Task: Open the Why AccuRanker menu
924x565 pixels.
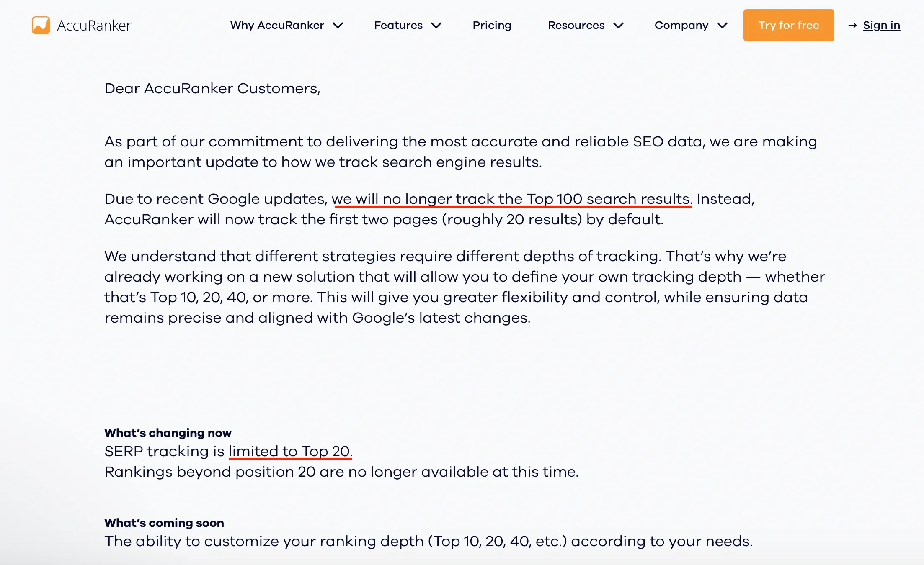Action: [x=277, y=25]
